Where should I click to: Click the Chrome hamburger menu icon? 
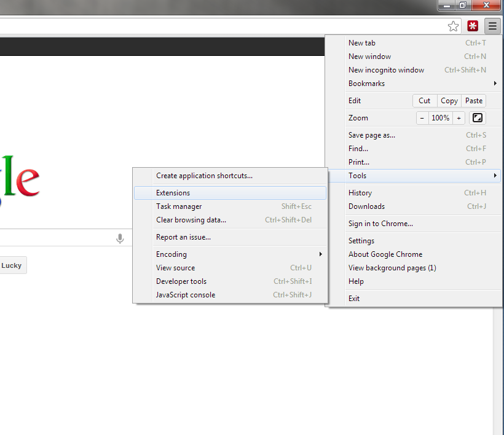click(x=492, y=26)
